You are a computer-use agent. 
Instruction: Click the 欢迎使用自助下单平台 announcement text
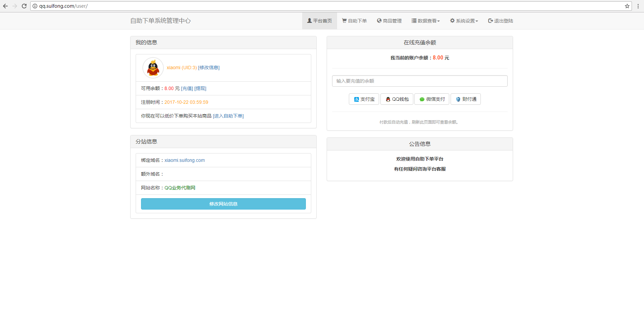420,159
